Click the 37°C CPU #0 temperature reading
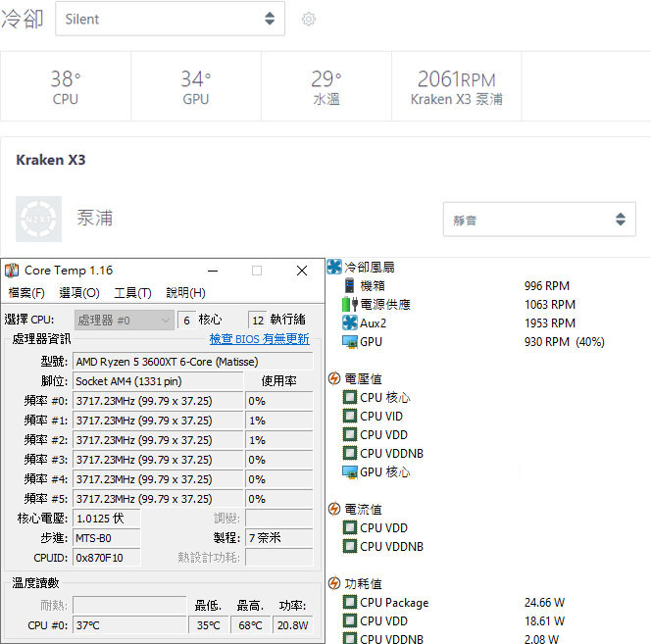Image resolution: width=651 pixels, height=644 pixels. [x=129, y=625]
